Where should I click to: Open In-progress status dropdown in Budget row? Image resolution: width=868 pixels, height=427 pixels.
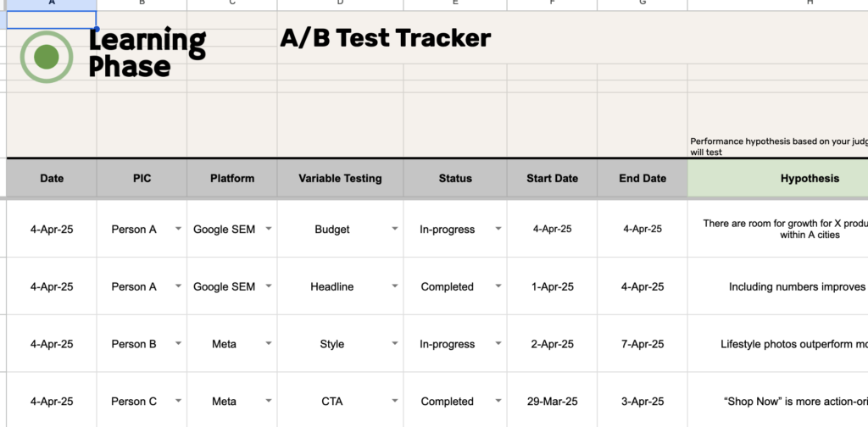498,229
